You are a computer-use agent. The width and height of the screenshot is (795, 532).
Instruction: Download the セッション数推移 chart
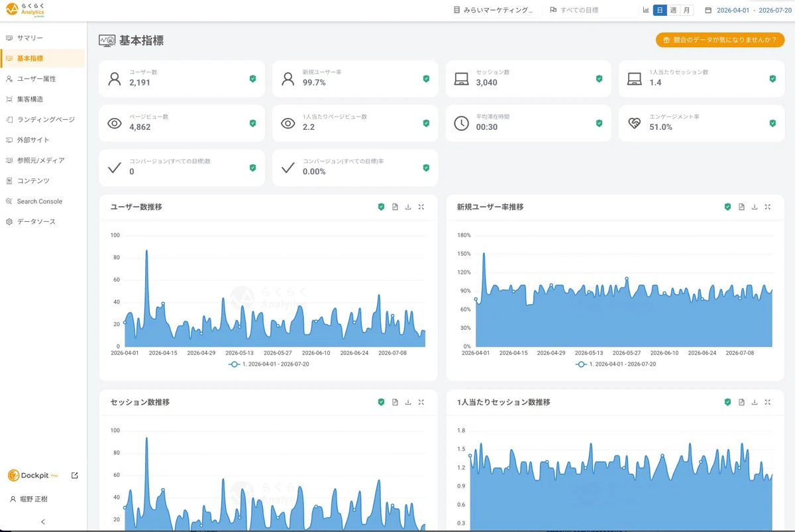tap(408, 402)
